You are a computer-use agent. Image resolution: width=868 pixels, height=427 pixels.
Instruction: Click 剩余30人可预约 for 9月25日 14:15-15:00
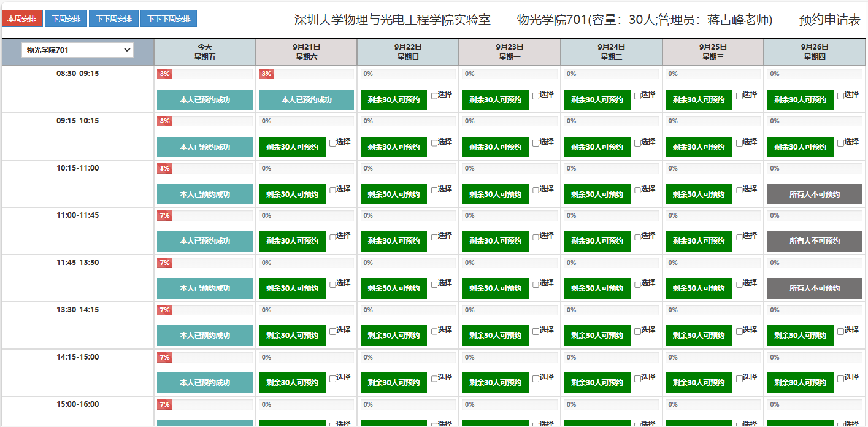click(698, 383)
